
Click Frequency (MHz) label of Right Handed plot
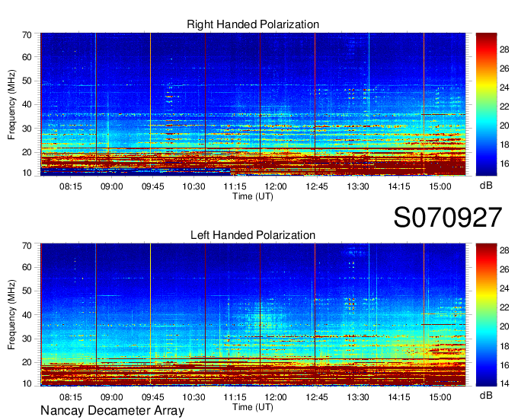11,104
